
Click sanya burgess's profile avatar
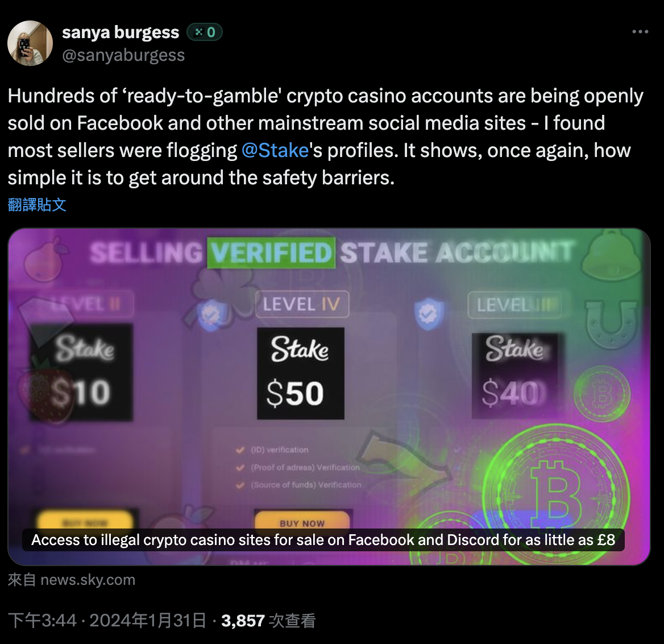coord(30,43)
